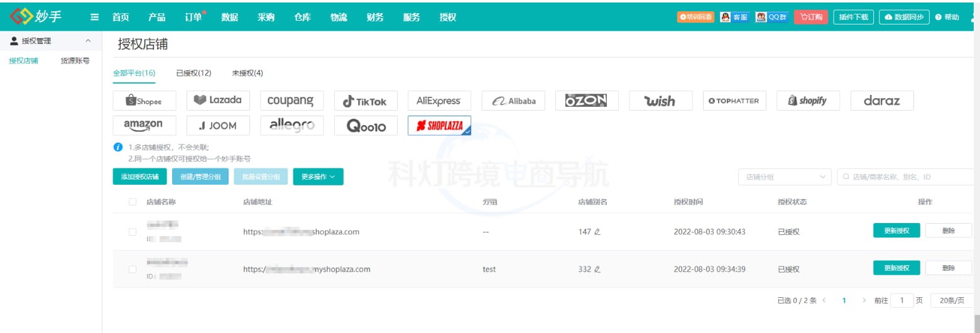Open 帮助 help
The image size is (980, 333).
[x=947, y=18]
